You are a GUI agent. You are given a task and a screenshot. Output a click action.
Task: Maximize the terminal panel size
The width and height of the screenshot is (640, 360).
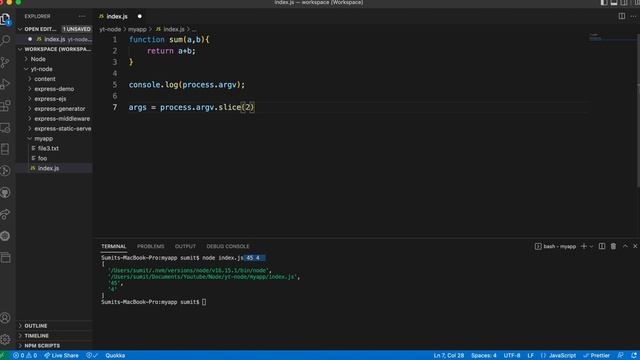(x=625, y=246)
